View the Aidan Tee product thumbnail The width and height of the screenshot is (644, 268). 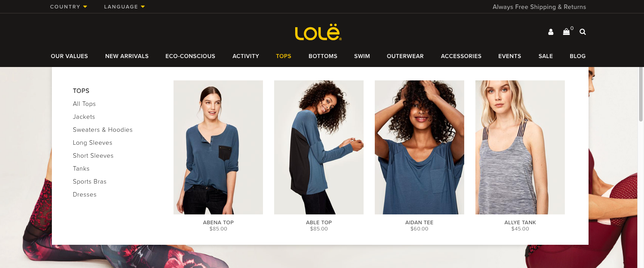click(x=419, y=147)
